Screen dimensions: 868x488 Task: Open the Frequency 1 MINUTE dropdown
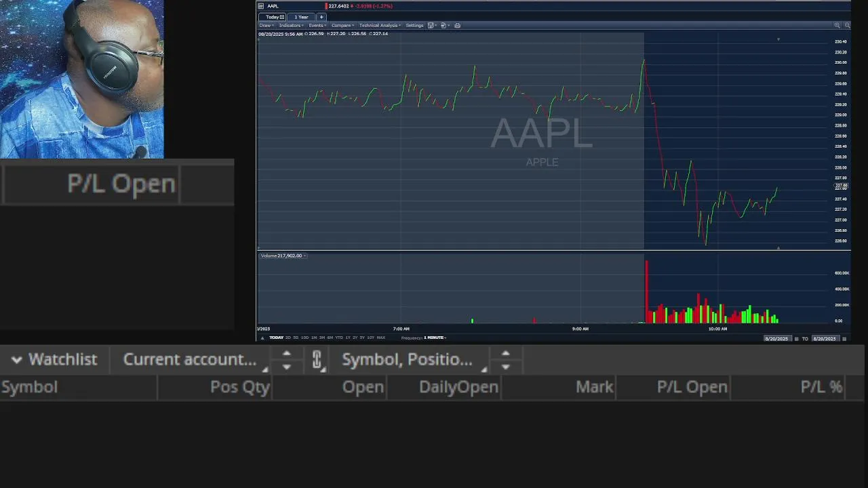[x=434, y=338]
